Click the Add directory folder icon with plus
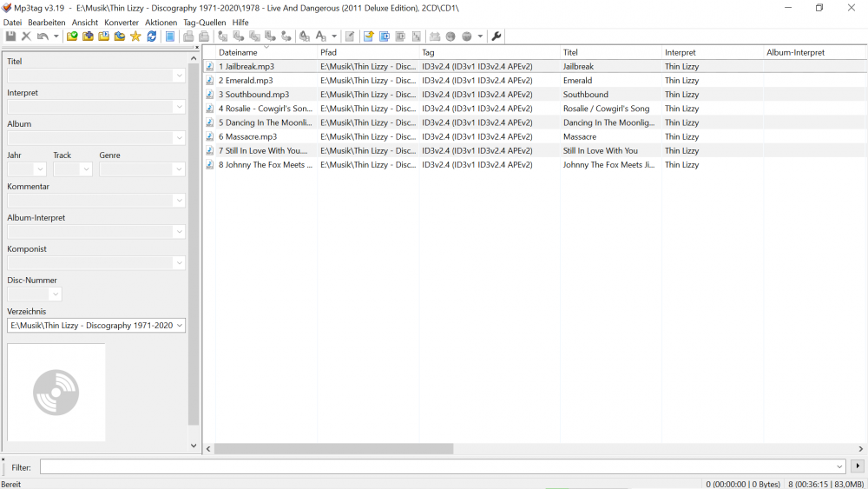The height and width of the screenshot is (489, 868). click(x=88, y=36)
